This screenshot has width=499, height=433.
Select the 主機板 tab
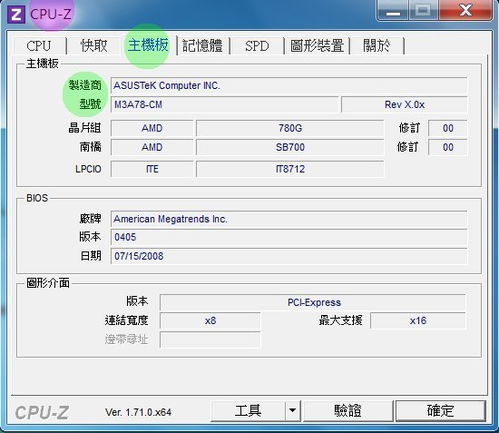pos(148,45)
